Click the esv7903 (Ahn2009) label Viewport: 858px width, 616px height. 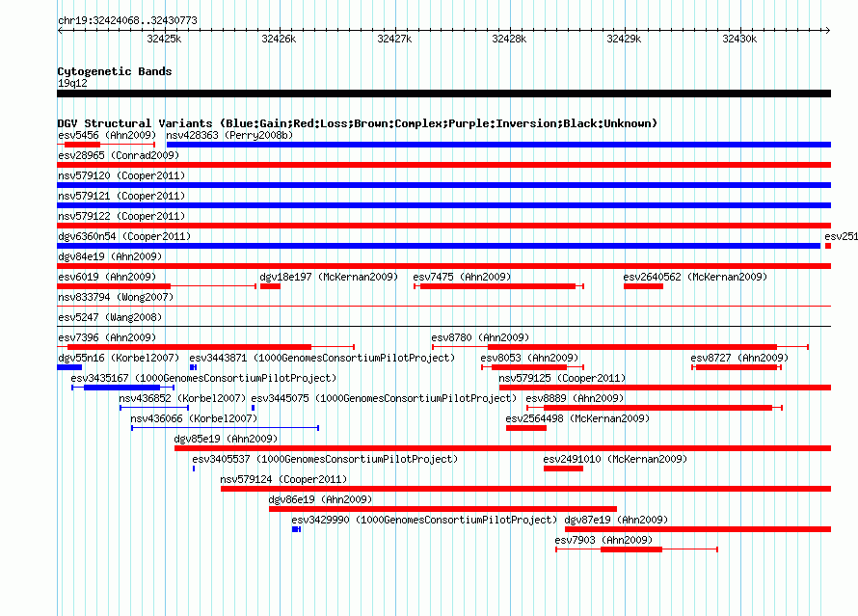click(x=603, y=540)
